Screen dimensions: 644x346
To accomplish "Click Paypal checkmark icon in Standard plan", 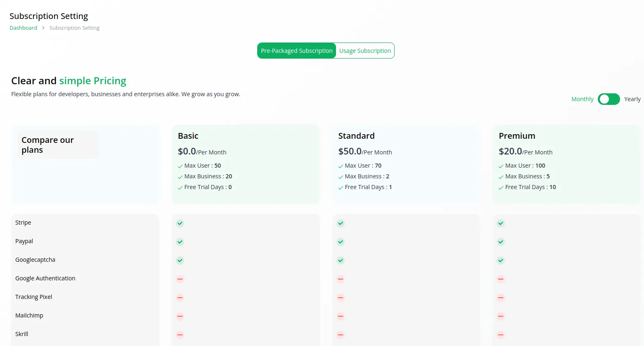I will coord(341,242).
